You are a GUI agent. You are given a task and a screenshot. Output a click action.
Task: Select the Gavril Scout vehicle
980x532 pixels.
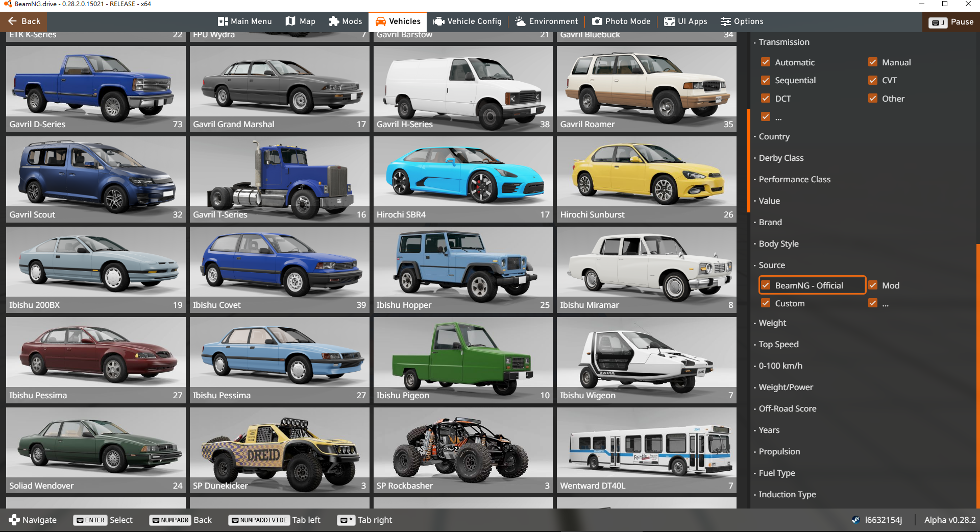coord(96,179)
